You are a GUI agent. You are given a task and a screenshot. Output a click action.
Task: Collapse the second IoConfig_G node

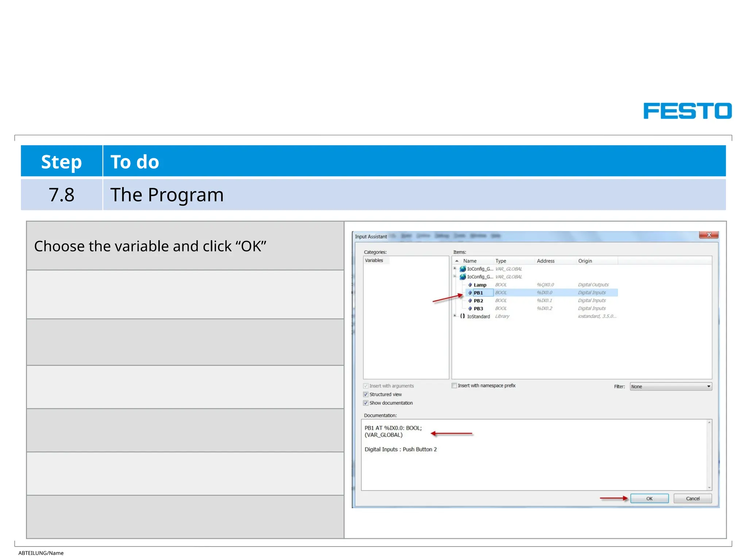pos(455,276)
